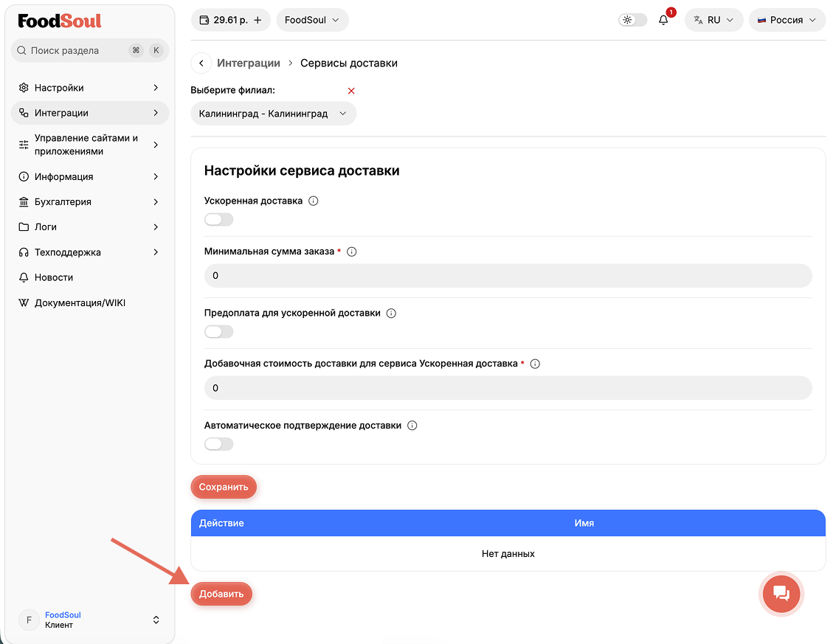Click the Имя column header

pyautogui.click(x=584, y=523)
